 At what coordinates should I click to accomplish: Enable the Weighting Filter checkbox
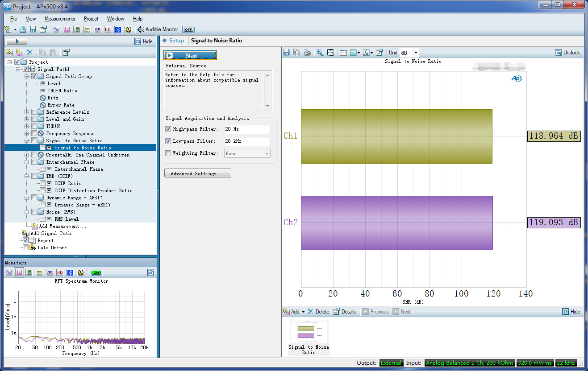[168, 153]
